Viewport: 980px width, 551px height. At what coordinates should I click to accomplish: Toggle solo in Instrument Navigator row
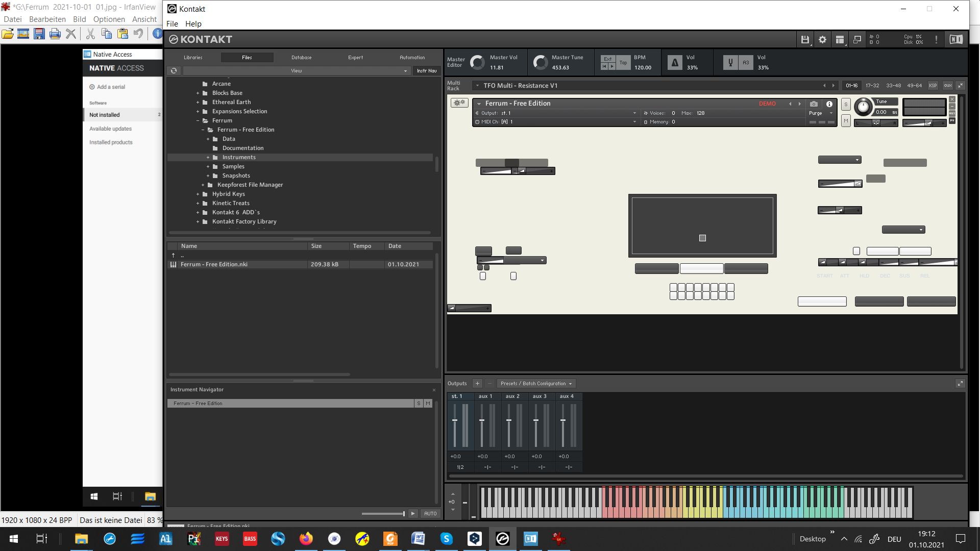tap(419, 404)
